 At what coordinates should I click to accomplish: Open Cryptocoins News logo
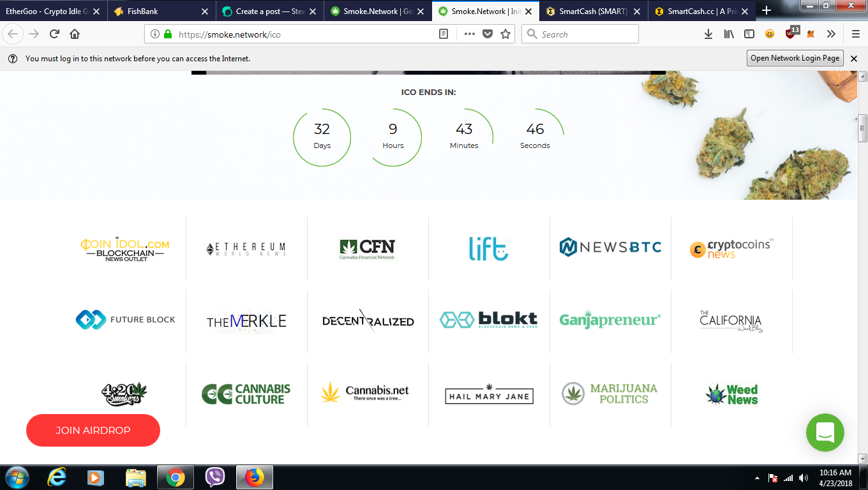coord(731,248)
